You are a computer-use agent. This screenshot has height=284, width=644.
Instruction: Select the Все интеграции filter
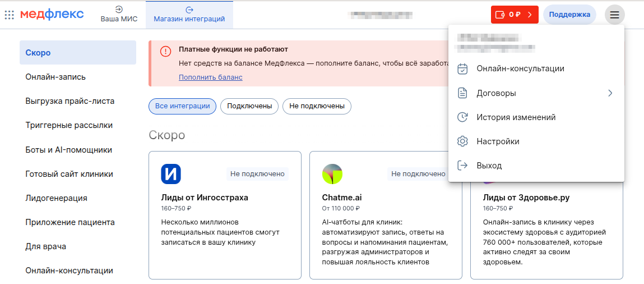coord(182,106)
